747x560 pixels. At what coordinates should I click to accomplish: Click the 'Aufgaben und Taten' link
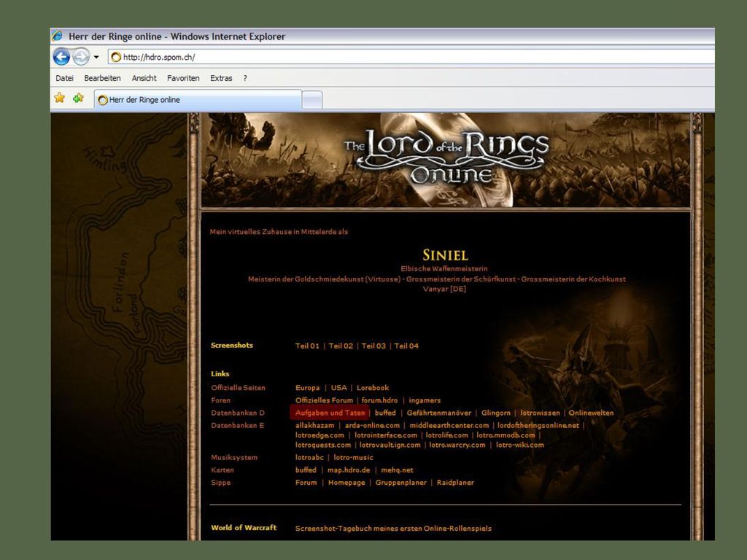coord(330,413)
